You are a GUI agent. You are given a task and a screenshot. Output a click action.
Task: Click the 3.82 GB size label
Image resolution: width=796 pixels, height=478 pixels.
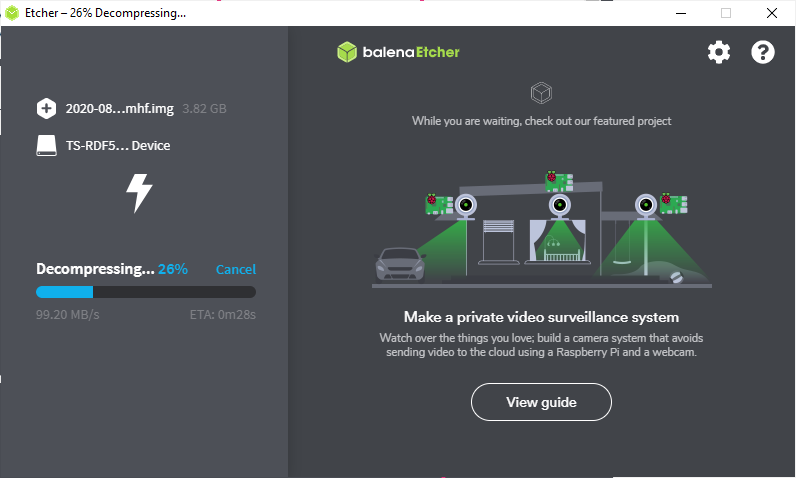point(204,109)
